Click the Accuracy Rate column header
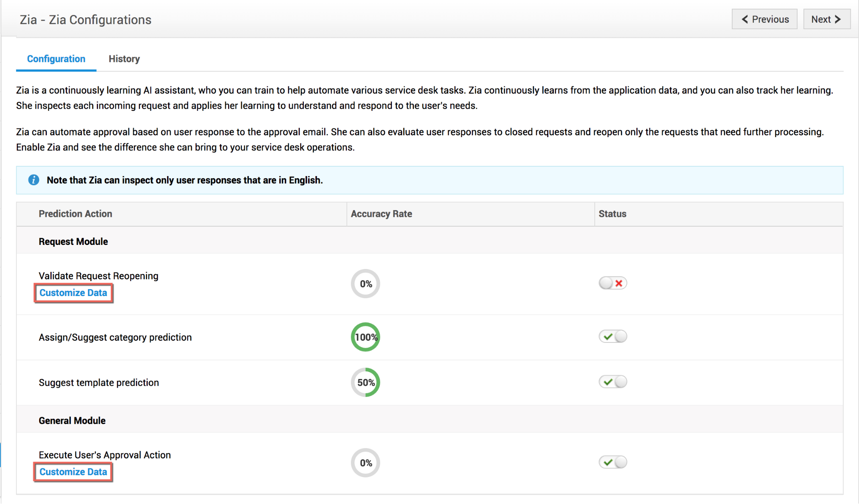 click(x=381, y=214)
